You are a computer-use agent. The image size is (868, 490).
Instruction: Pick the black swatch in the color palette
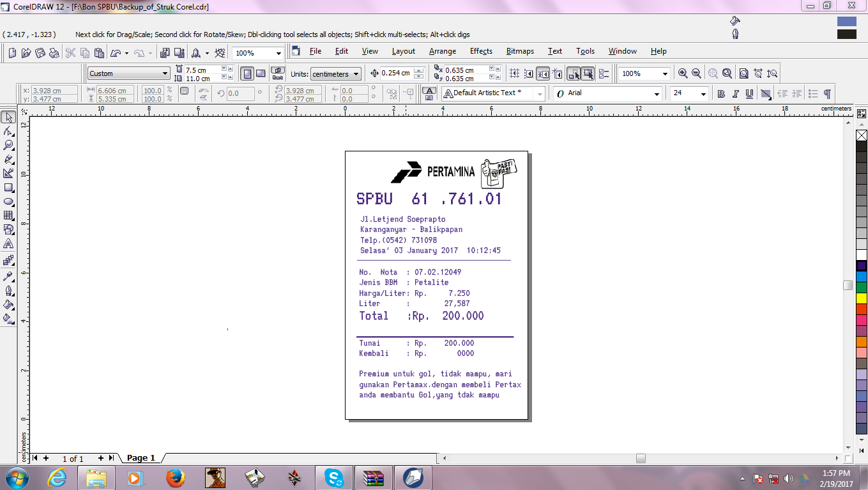(x=861, y=146)
